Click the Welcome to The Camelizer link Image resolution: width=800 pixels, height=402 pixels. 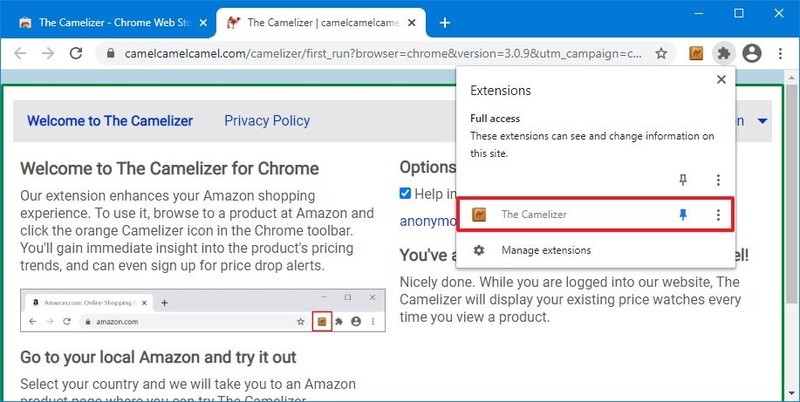(x=110, y=121)
